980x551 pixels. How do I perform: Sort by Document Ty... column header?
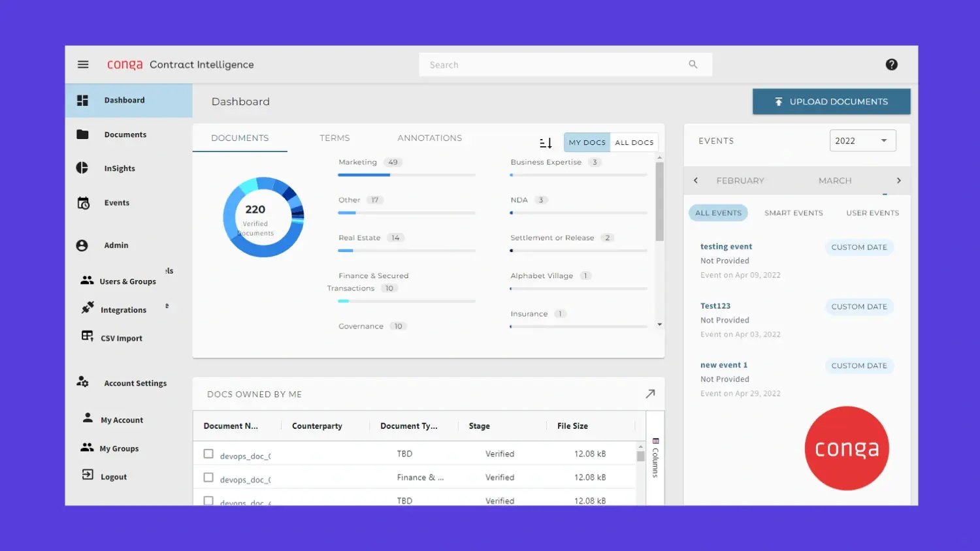(409, 426)
